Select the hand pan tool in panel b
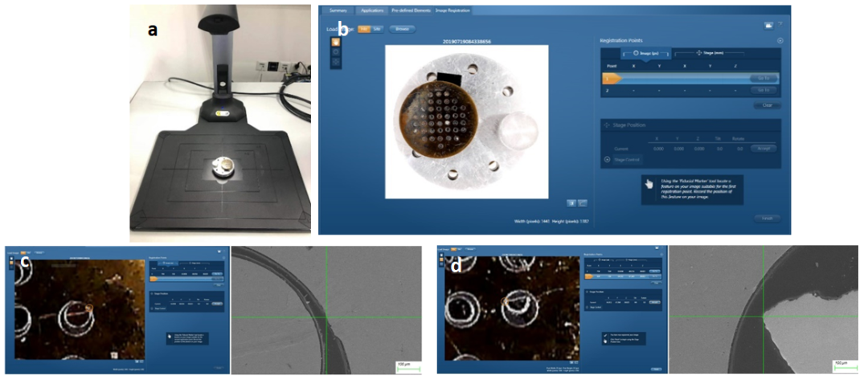868x384 pixels. tap(336, 41)
